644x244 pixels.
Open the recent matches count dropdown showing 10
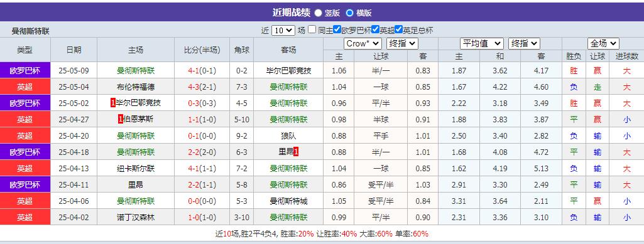tap(283, 30)
